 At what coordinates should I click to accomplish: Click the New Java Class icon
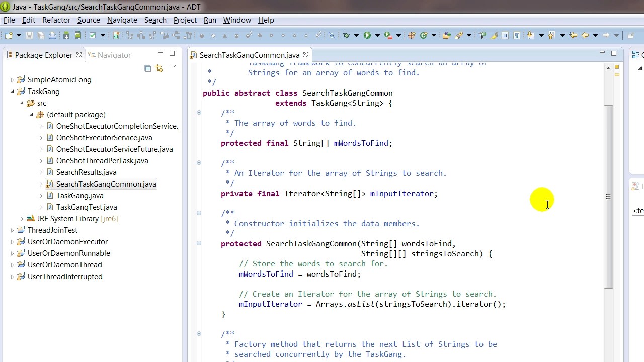pos(424,35)
